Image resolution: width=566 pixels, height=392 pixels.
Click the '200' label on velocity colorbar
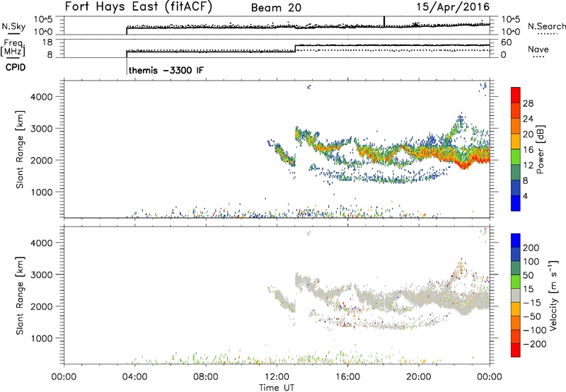pyautogui.click(x=531, y=248)
